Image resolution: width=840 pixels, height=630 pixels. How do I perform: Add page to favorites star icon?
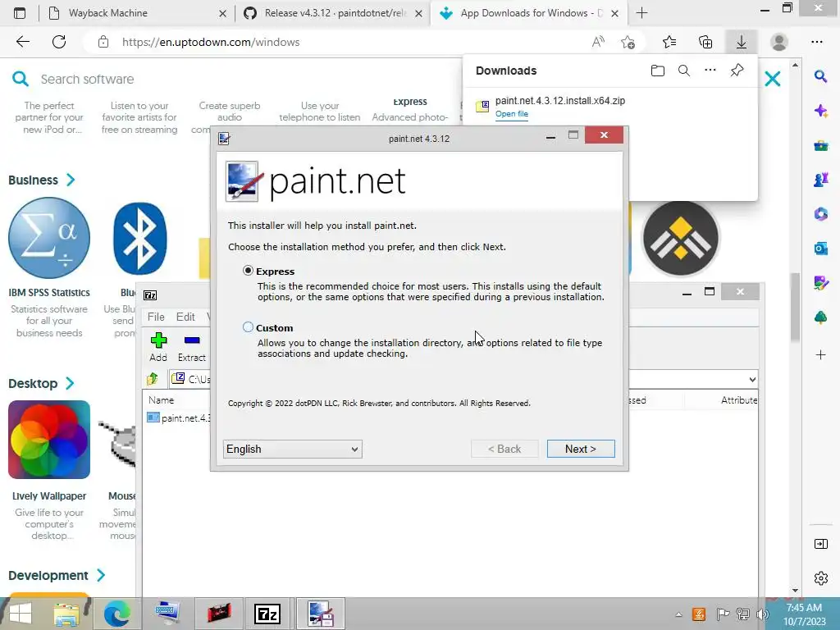(x=628, y=42)
